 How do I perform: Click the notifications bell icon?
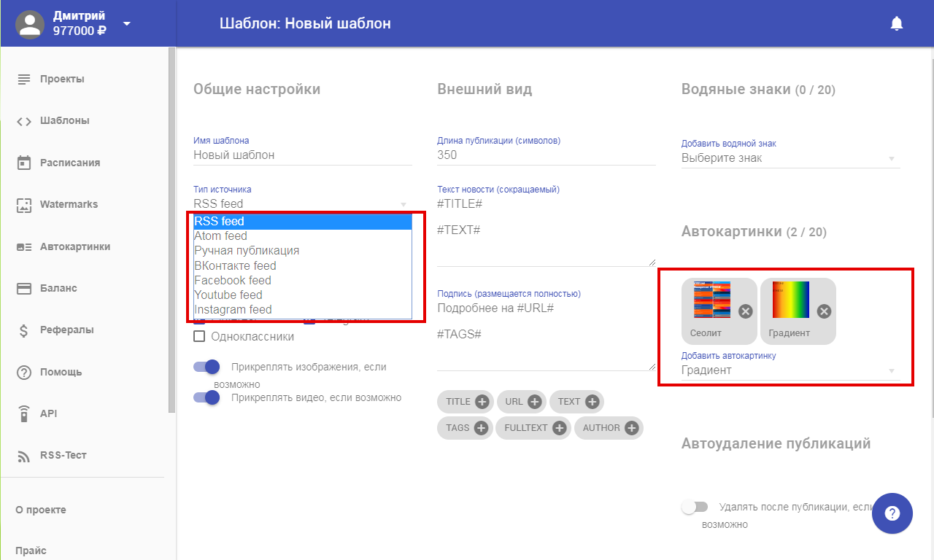(897, 23)
